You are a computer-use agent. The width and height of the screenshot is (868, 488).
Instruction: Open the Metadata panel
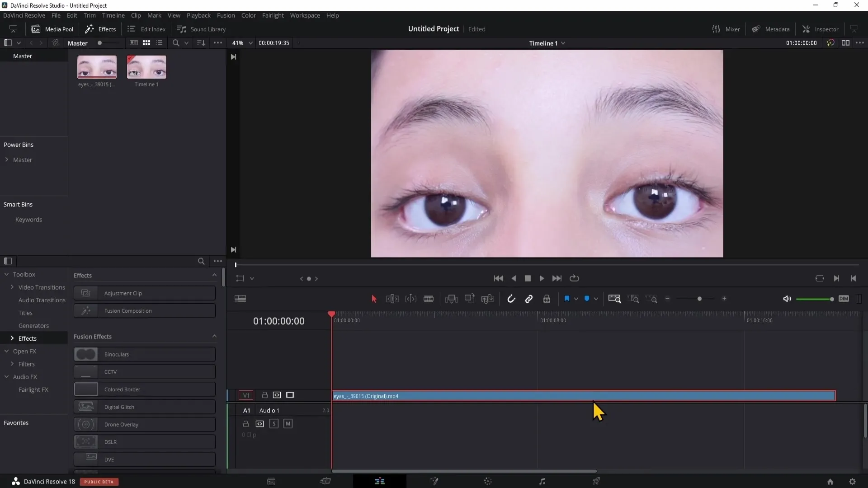click(x=771, y=29)
